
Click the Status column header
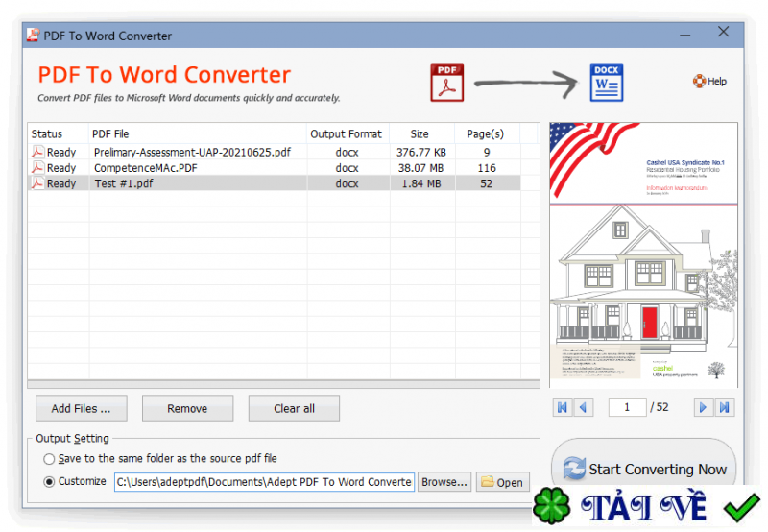58,133
